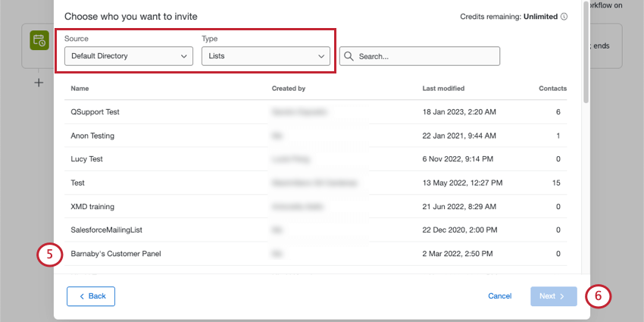Click the magnifying glass search icon
The height and width of the screenshot is (322, 644).
coord(349,56)
